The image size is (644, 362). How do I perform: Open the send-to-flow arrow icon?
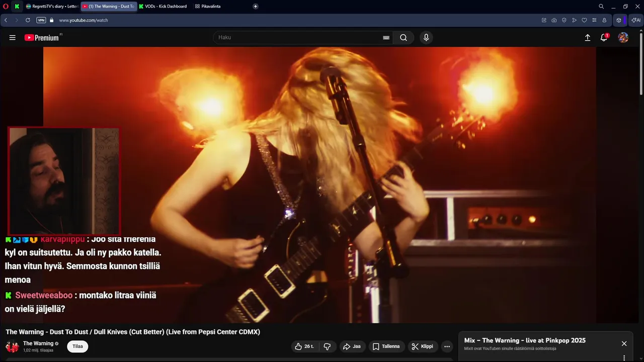point(574,20)
